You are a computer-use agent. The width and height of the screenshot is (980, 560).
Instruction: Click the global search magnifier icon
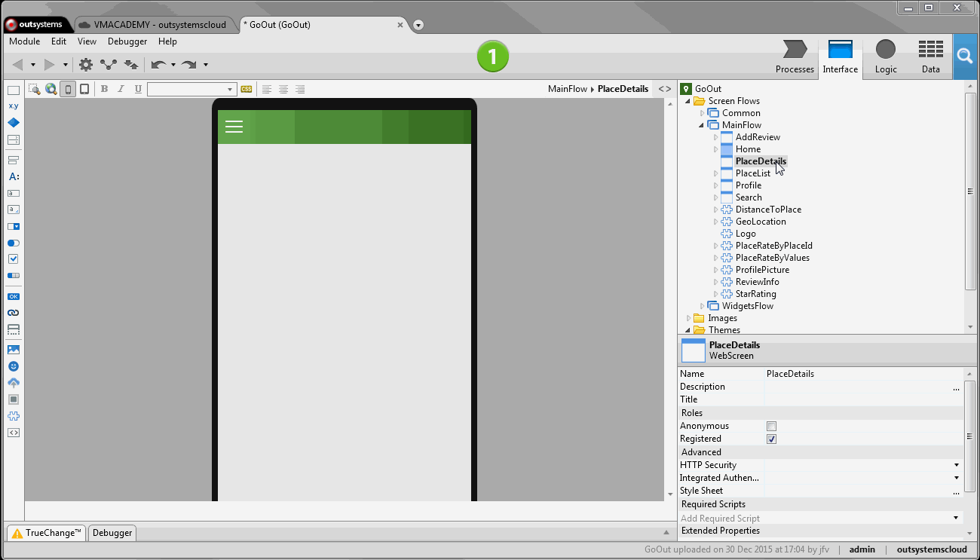(x=966, y=57)
